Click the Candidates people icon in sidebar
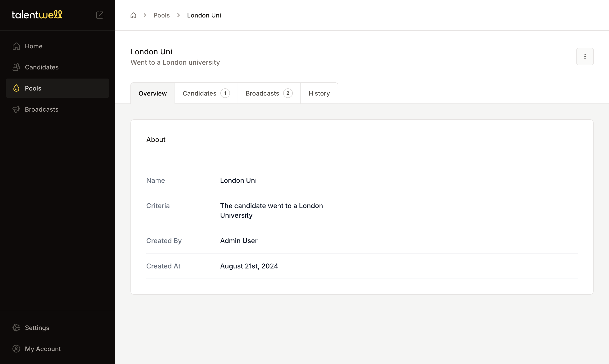Viewport: 609px width, 364px height. [16, 67]
